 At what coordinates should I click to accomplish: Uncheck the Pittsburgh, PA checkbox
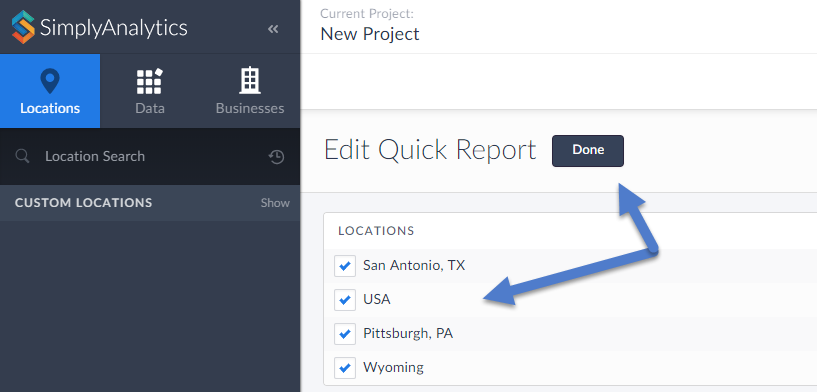tap(344, 334)
